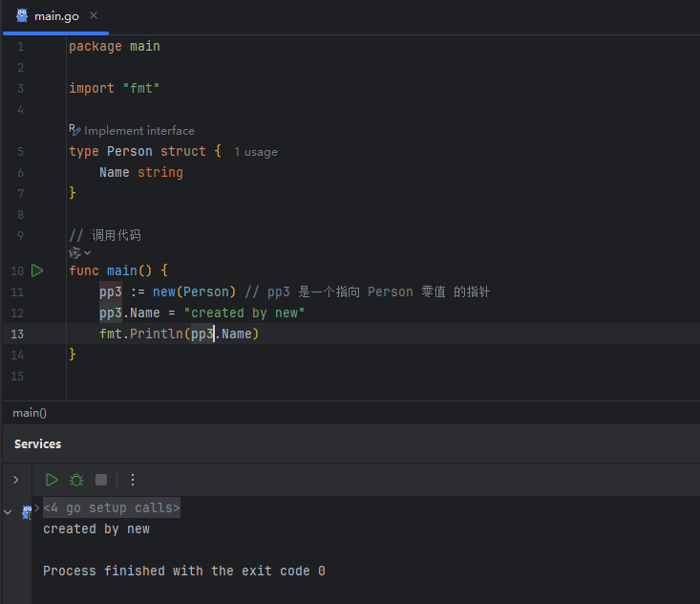700x604 pixels.
Task: Click the main() breadcrumb
Action: [30, 413]
